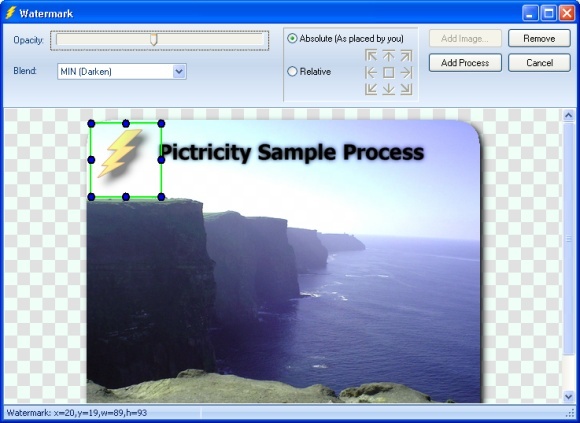The height and width of the screenshot is (423, 580).
Task: Click the Add Process button
Action: 465,63
